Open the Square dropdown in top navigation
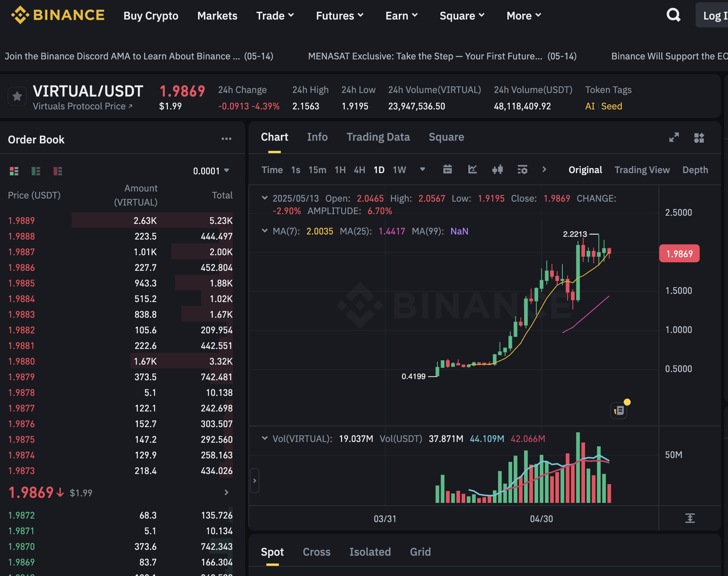This screenshot has width=728, height=576. coord(462,16)
